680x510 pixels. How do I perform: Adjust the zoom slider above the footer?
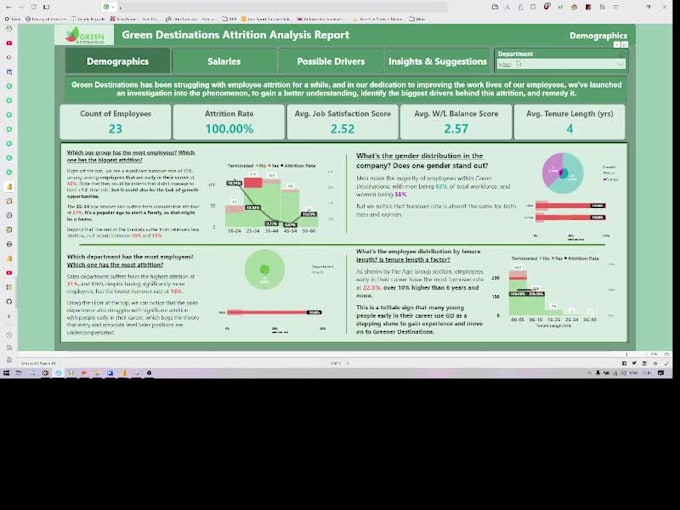[626, 354]
